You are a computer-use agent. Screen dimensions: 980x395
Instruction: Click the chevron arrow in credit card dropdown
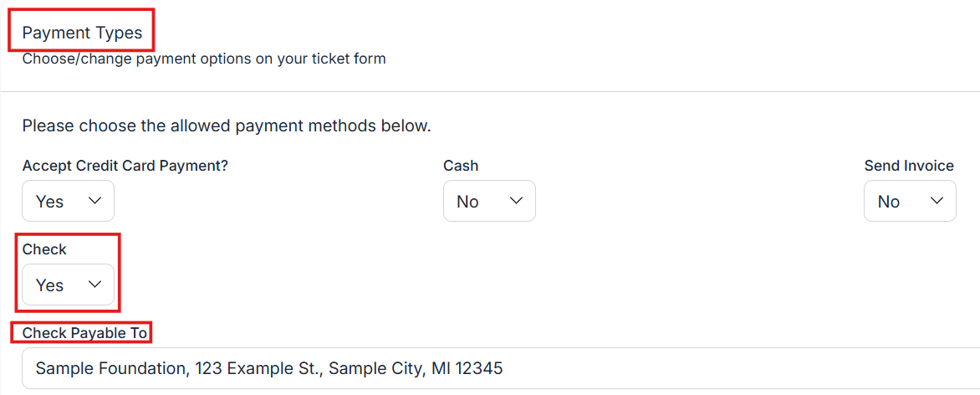(x=94, y=201)
